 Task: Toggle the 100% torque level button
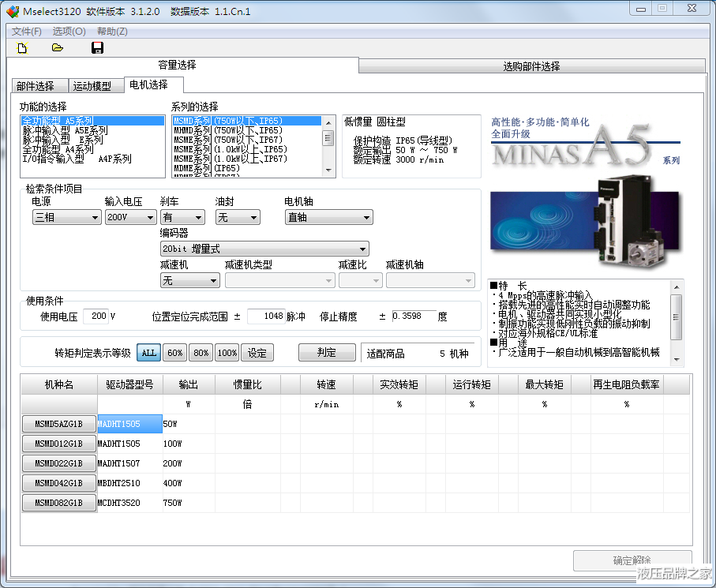tap(227, 353)
